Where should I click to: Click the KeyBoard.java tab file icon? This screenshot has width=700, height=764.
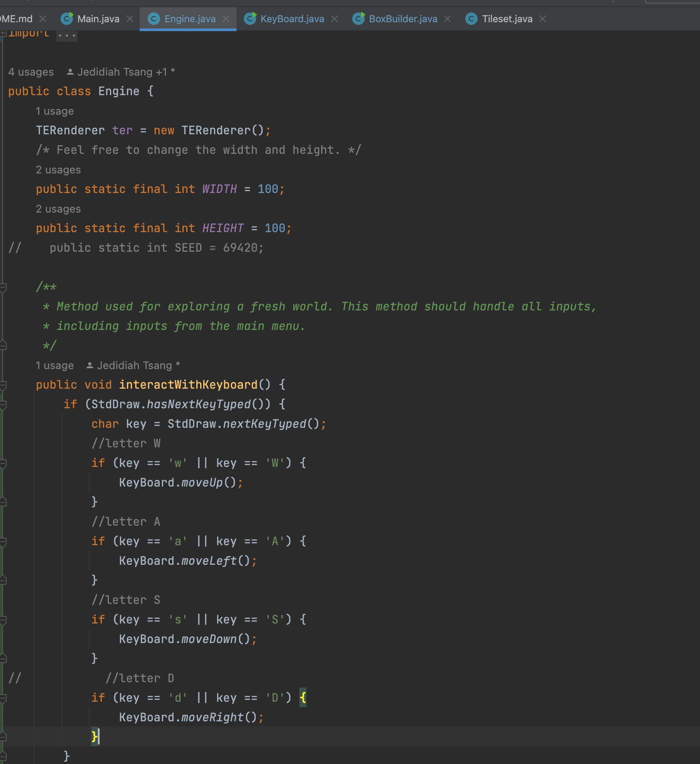click(x=250, y=19)
